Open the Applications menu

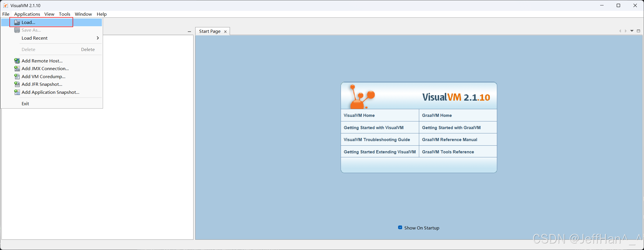click(x=27, y=14)
